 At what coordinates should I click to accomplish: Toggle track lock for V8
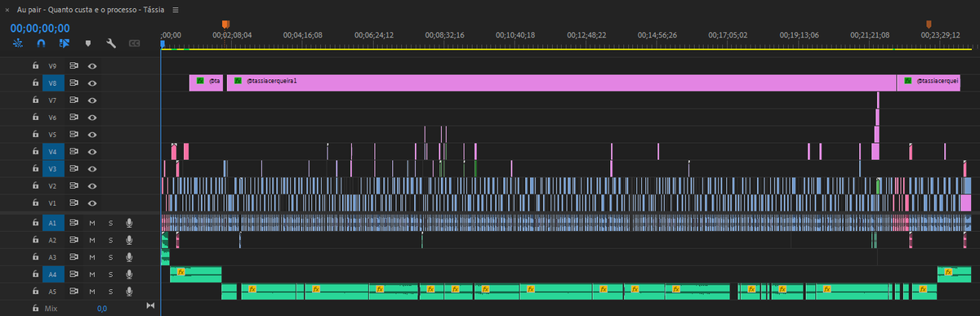tap(35, 82)
